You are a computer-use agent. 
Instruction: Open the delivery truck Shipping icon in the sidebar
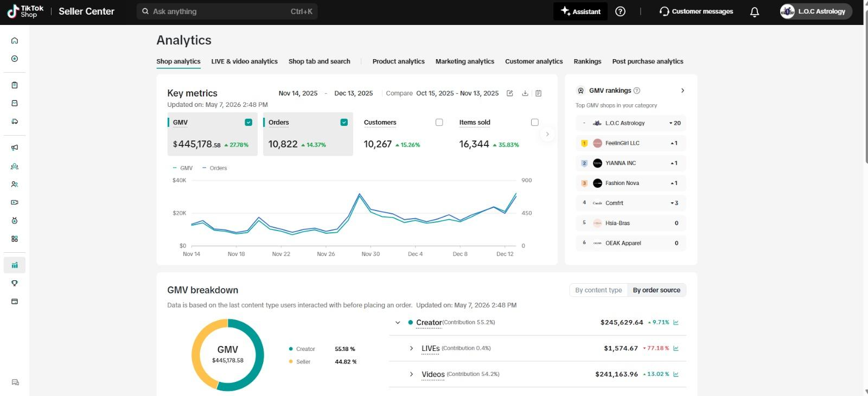pos(15,122)
